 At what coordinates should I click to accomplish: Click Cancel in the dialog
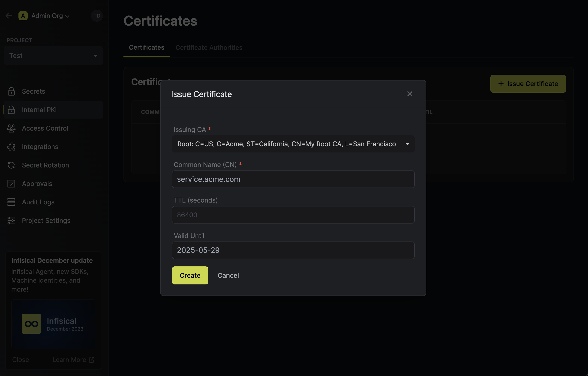coord(228,275)
